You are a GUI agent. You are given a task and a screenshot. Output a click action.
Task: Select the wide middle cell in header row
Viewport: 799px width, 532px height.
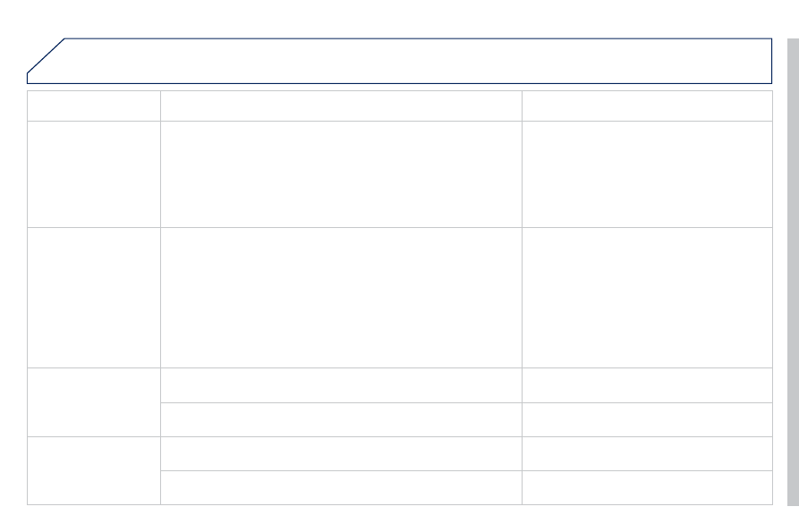point(341,106)
